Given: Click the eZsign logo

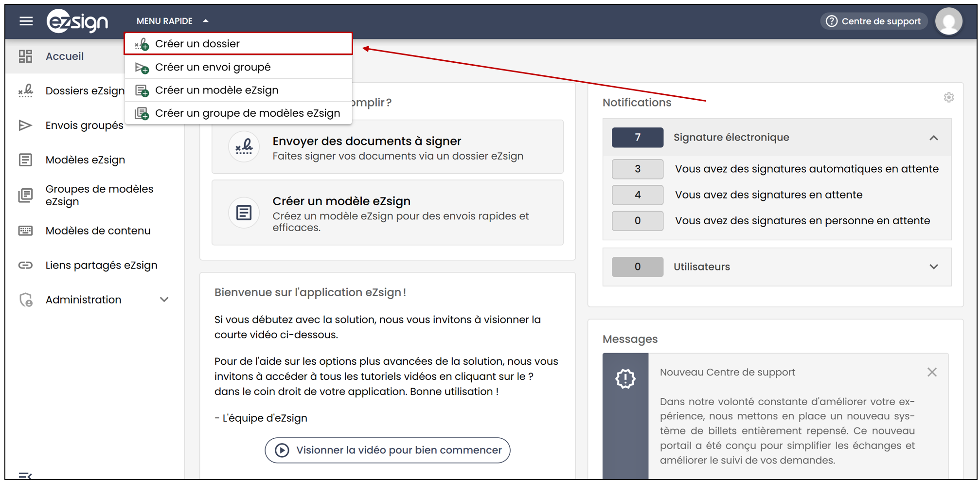Looking at the screenshot, I should 77,21.
